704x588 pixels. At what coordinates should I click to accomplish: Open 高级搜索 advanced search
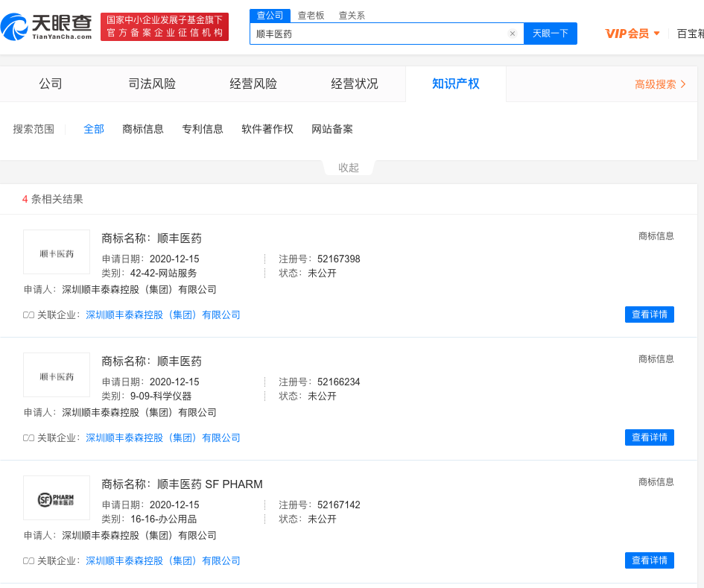click(660, 84)
